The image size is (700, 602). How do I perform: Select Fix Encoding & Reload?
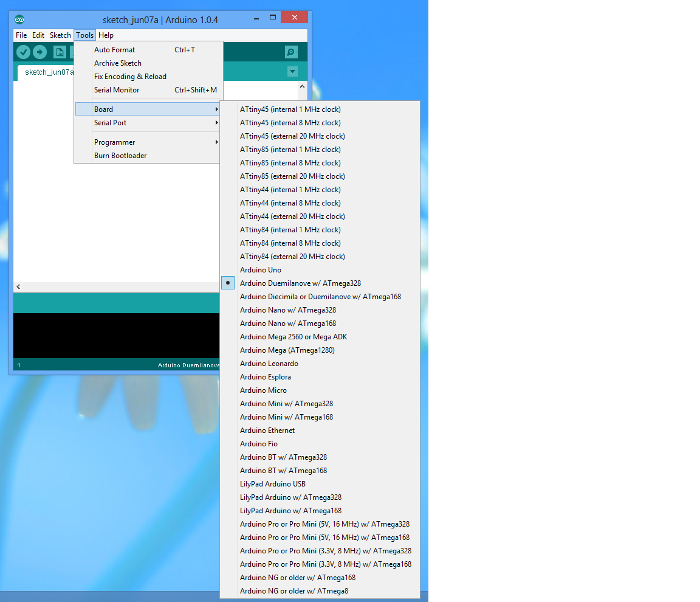[148, 77]
